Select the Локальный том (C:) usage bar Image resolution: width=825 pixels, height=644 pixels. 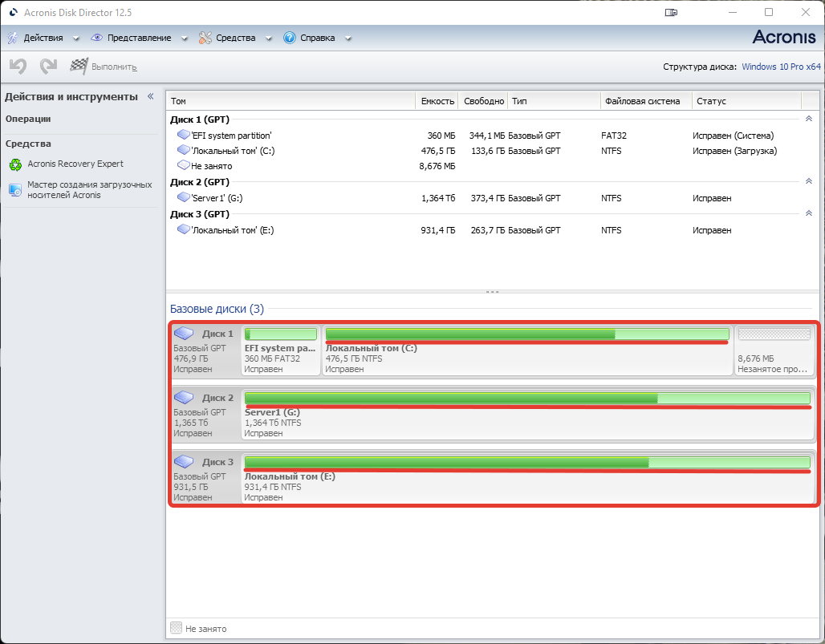[x=527, y=334]
